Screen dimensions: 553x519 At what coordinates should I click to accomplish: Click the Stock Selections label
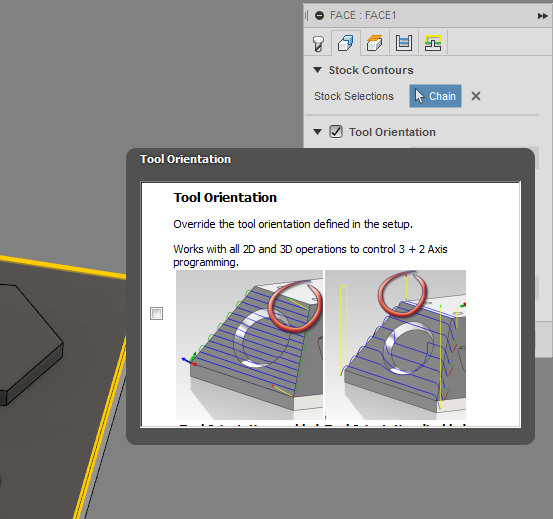(354, 96)
